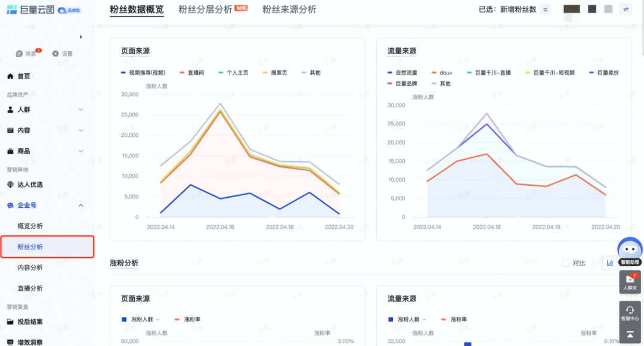Click the 投后结案 folder icon

click(10, 322)
